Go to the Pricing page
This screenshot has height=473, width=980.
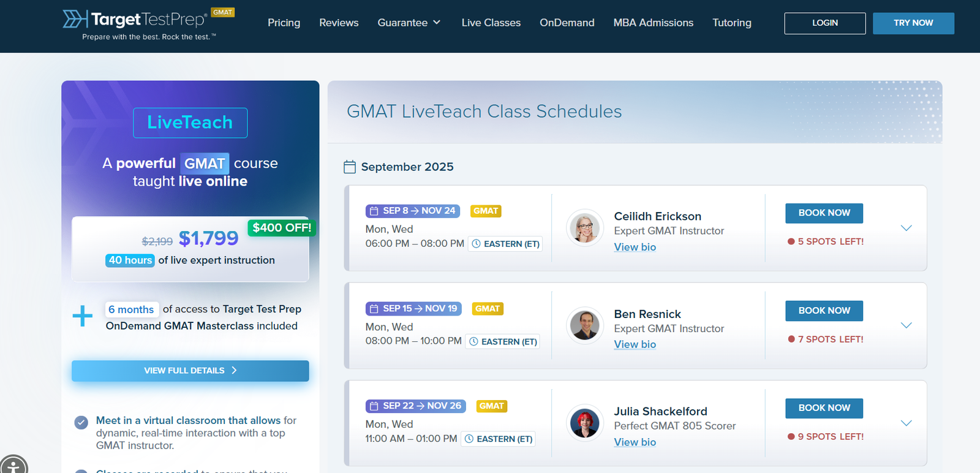point(284,23)
